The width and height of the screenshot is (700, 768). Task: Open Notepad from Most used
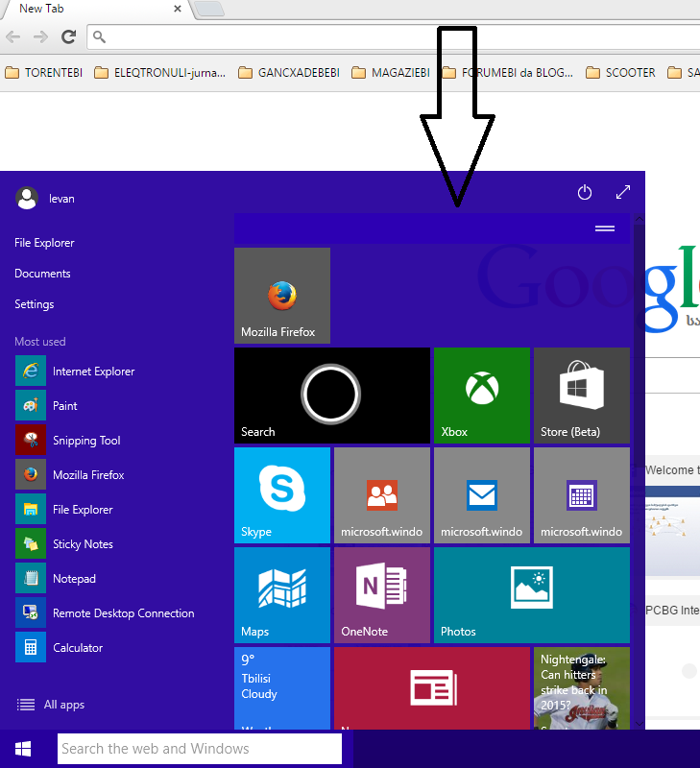[56, 579]
